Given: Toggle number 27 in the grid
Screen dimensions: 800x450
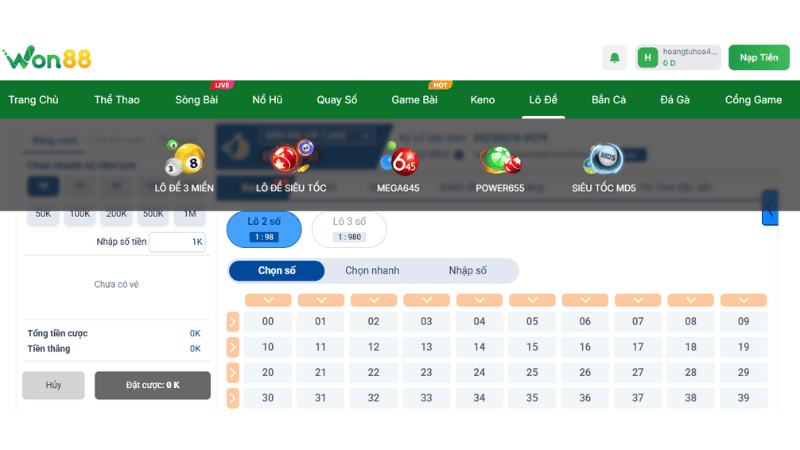Looking at the screenshot, I should (638, 372).
